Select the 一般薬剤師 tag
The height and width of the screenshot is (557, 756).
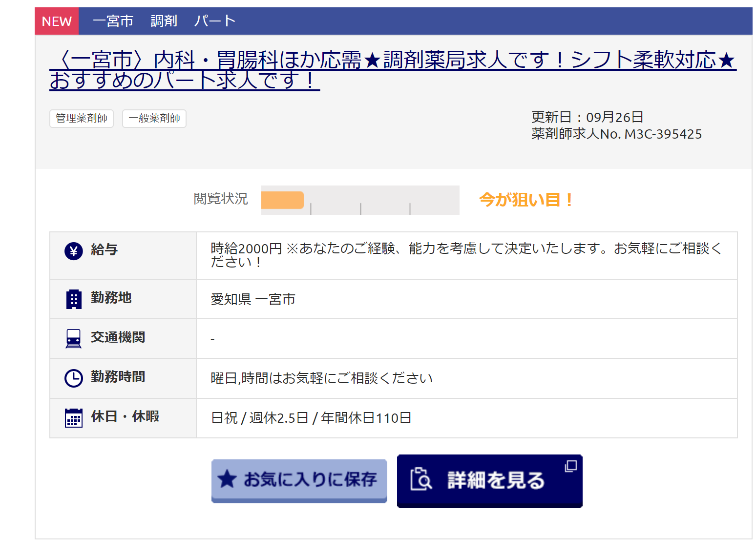pos(154,118)
